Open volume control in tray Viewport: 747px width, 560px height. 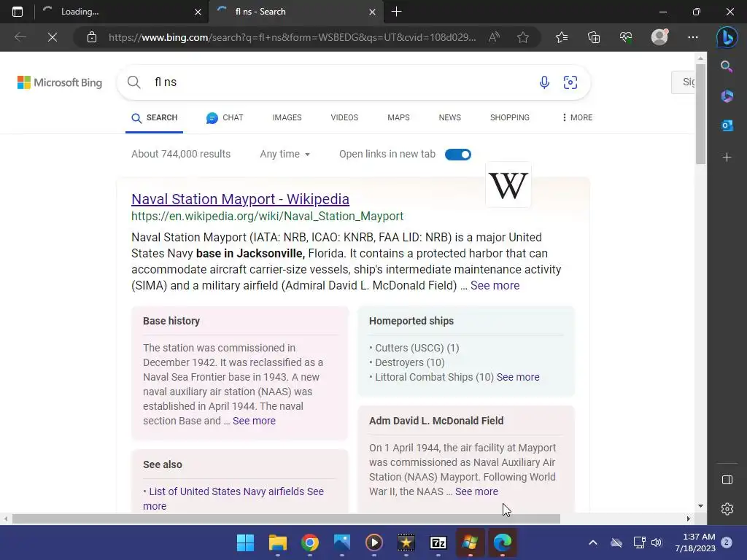tap(657, 542)
